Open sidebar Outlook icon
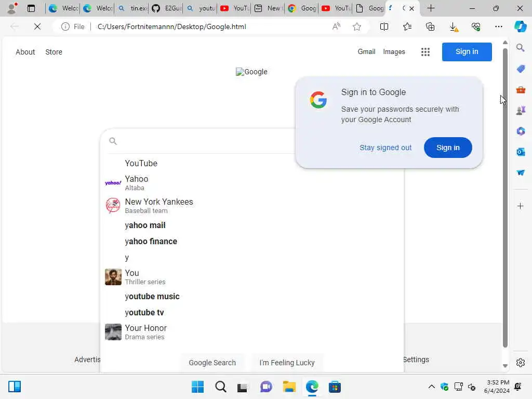Screen dimensions: 532x399 pyautogui.click(x=521, y=152)
